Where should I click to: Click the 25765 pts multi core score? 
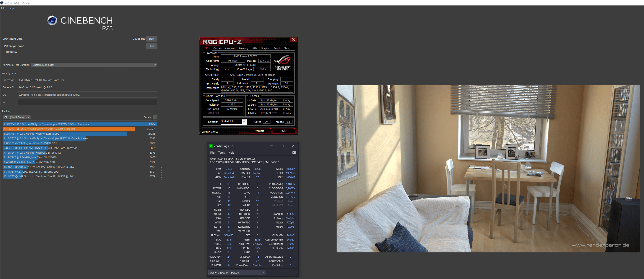(139, 39)
